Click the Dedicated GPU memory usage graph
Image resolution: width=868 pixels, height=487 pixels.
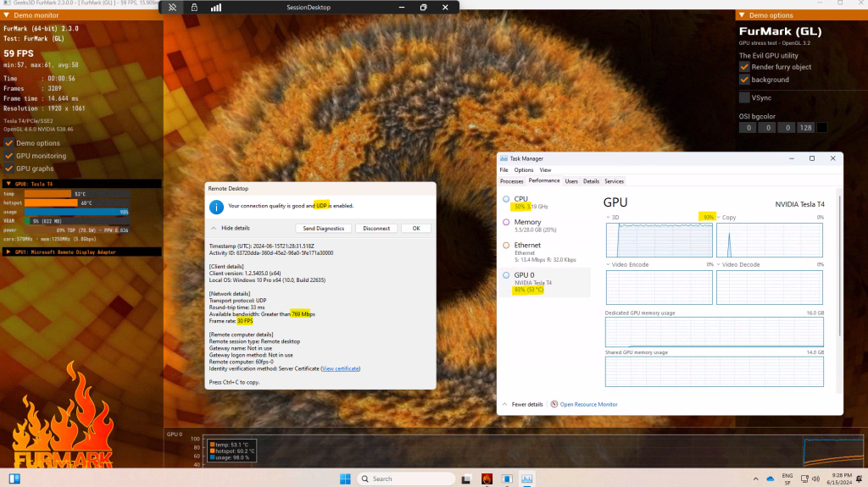[x=714, y=332]
